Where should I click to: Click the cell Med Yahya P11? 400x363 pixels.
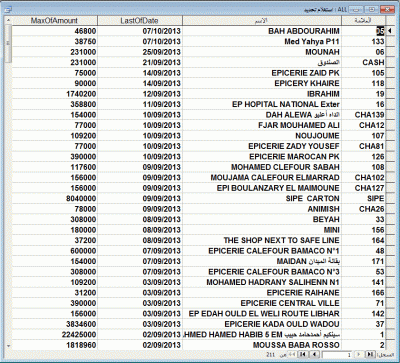pos(262,42)
